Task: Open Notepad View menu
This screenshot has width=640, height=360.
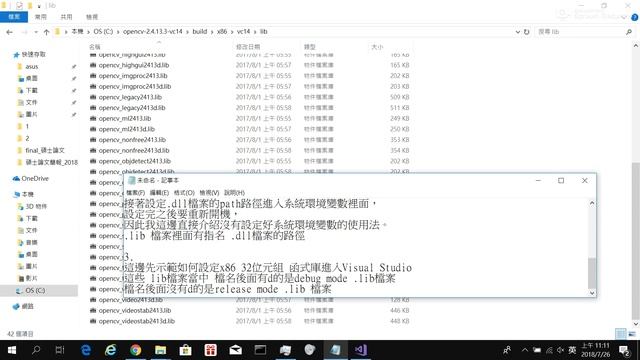Action: (x=209, y=193)
